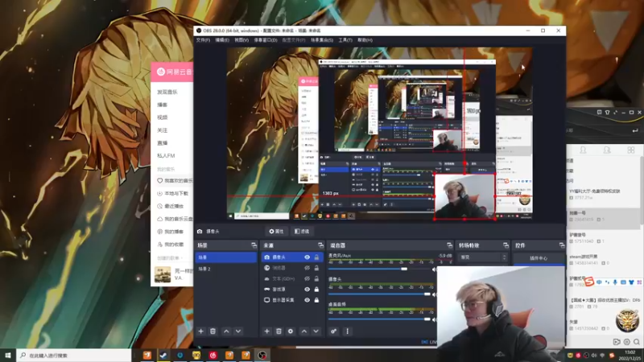Open 本地与下载 in NetEase Music sidebar
644x362 pixels.
tap(172, 193)
